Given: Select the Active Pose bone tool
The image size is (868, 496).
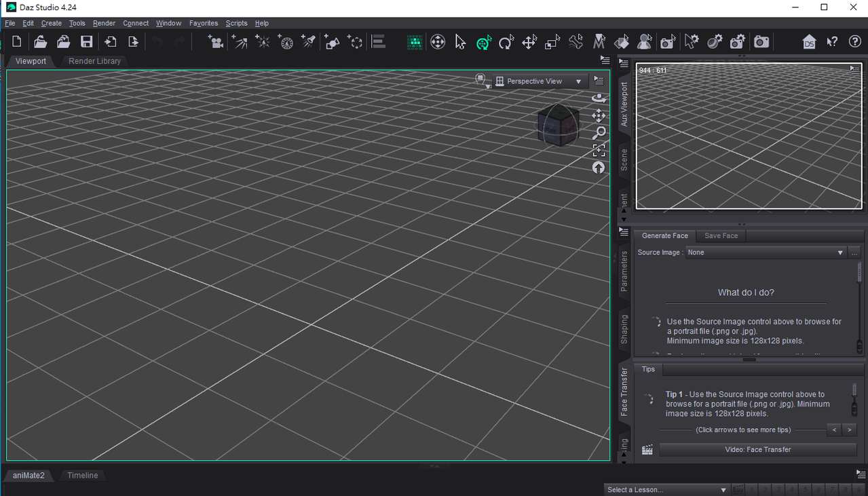Looking at the screenshot, I should point(575,42).
